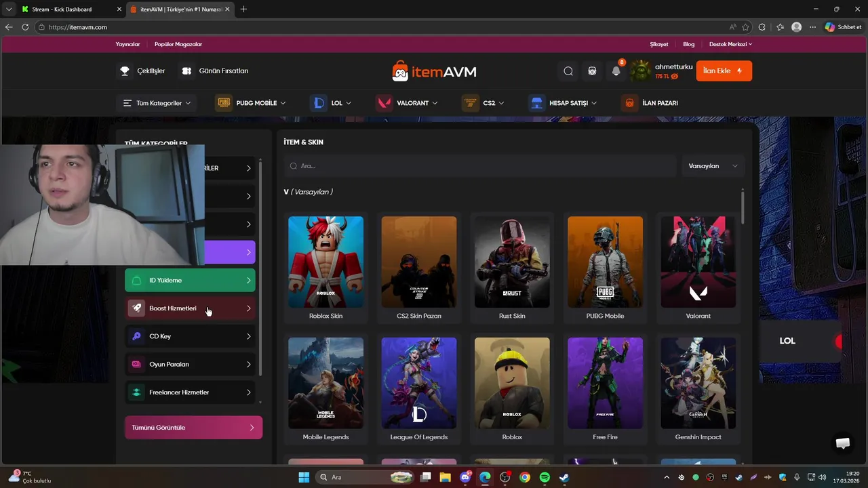
Task: Open the Destek Merkezi dropdown
Action: pyautogui.click(x=730, y=44)
